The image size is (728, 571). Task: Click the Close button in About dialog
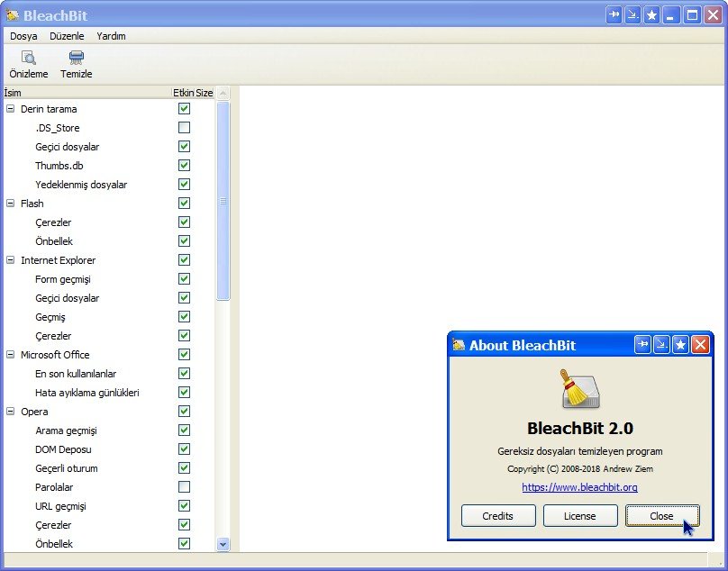[662, 516]
